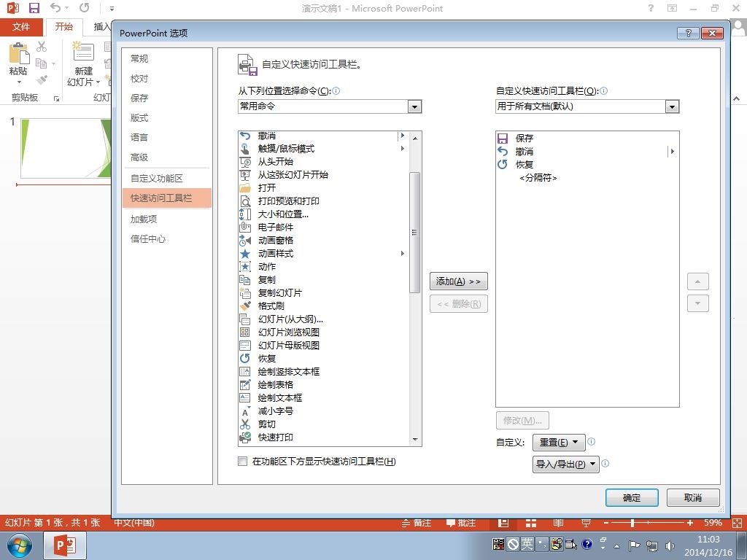Viewport: 747px width, 560px height.
Task: Select the 触摸/鼠标模式 command icon
Action: 245,149
